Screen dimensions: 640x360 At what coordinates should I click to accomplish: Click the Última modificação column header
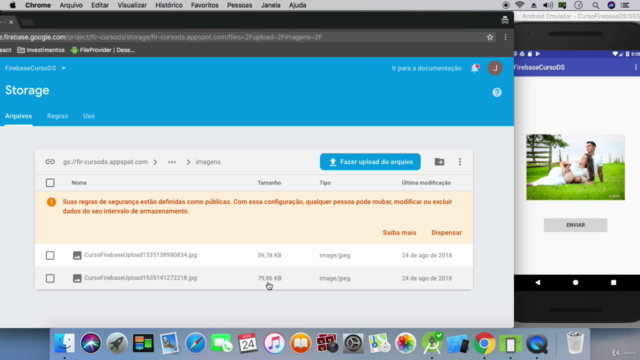pyautogui.click(x=426, y=182)
